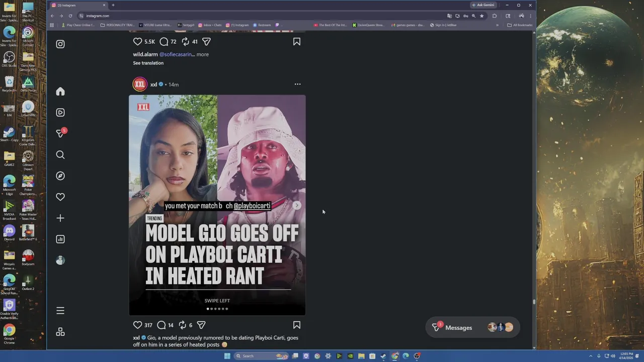Open the taskbar clock and date
Viewport: 644px width, 362px height.
627,356
